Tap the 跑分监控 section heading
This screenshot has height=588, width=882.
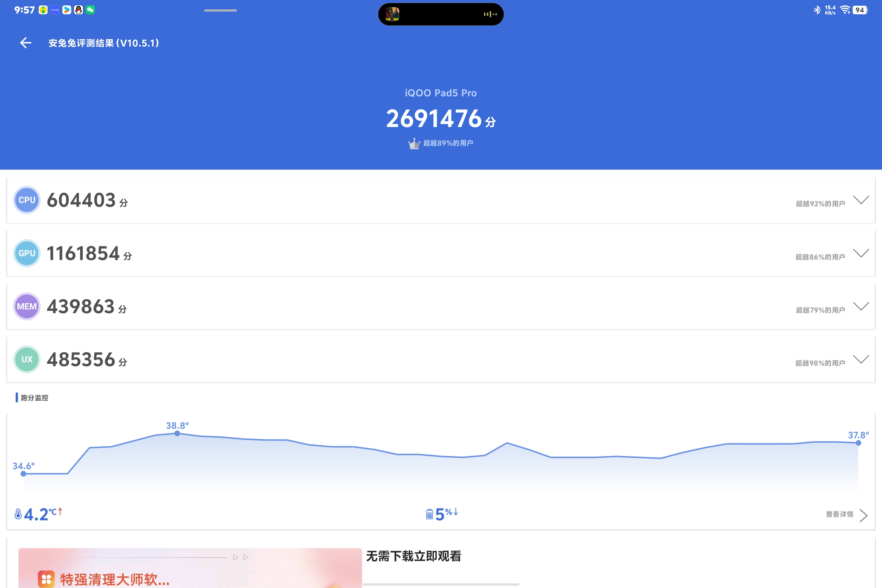pyautogui.click(x=34, y=397)
